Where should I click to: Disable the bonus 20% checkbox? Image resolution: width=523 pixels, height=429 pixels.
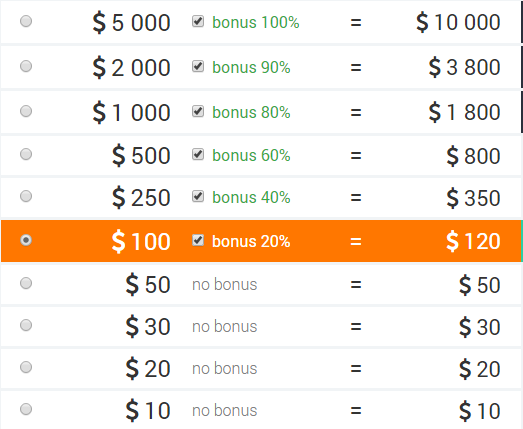tap(198, 240)
